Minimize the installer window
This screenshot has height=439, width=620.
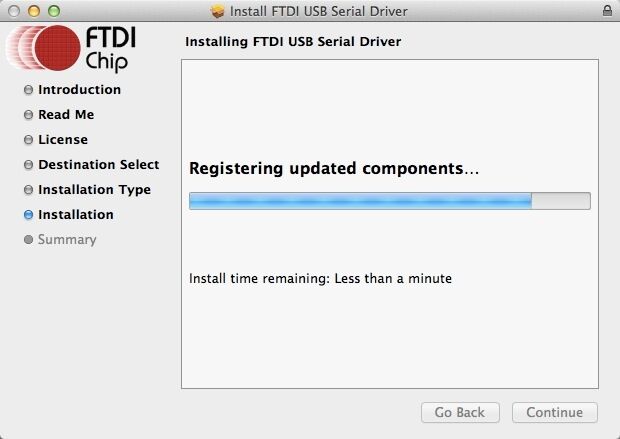coord(33,11)
